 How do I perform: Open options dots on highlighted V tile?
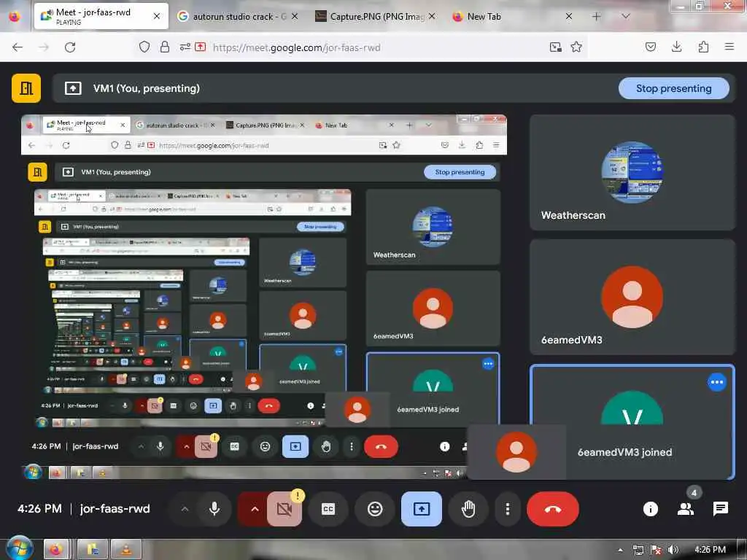716,382
